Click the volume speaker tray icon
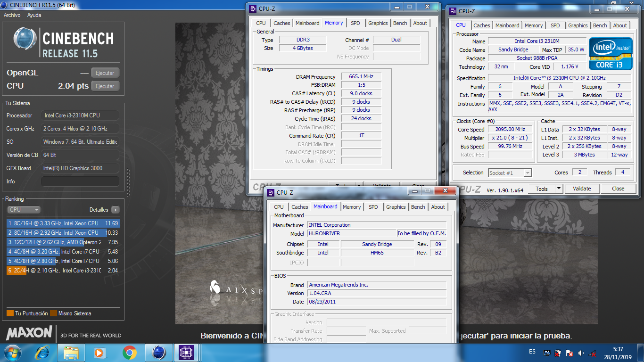The image size is (644, 362). [581, 353]
